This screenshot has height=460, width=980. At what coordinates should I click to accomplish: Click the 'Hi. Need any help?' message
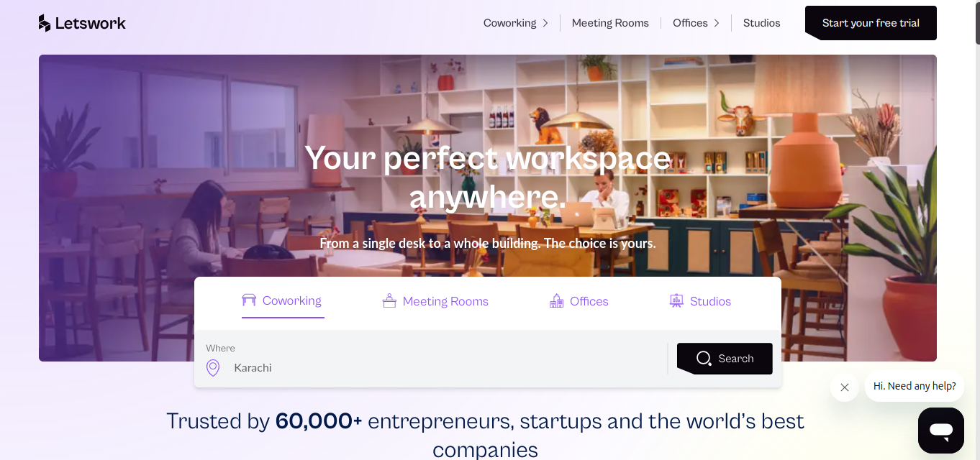pos(914,385)
